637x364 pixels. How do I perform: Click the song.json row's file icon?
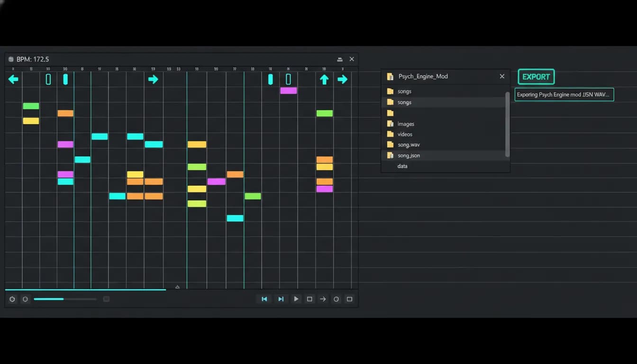390,155
